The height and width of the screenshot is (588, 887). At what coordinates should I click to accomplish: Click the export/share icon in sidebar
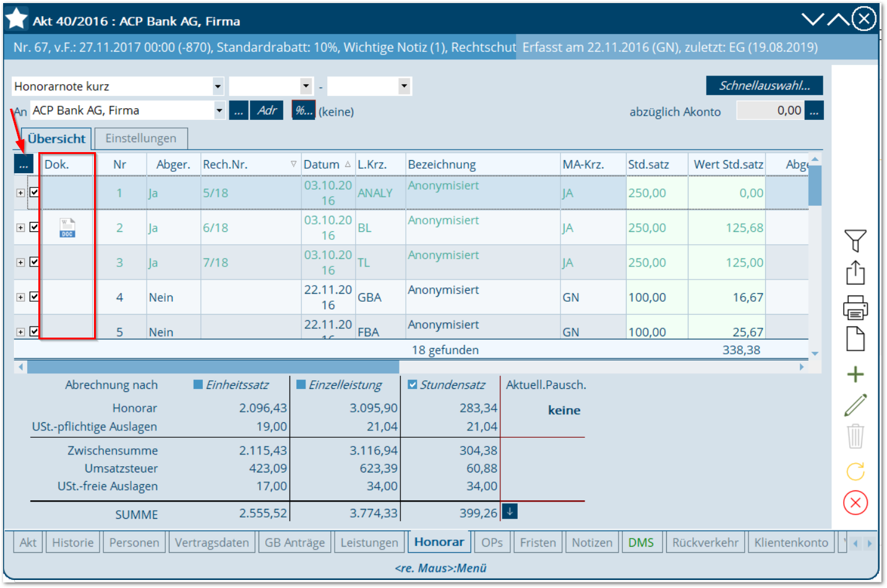(855, 273)
